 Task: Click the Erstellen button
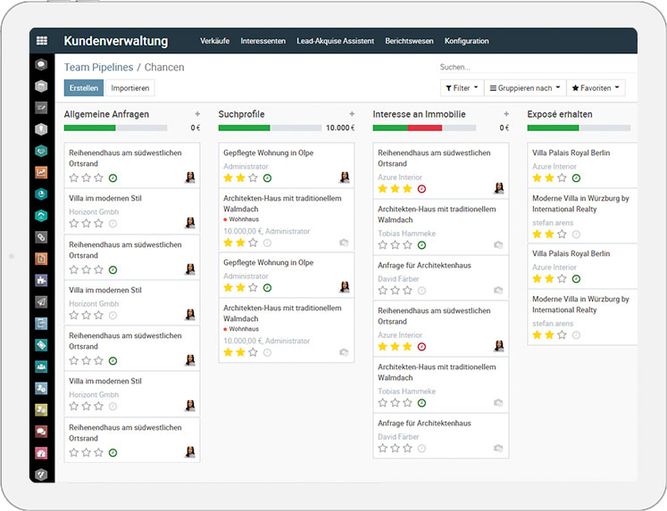click(84, 88)
